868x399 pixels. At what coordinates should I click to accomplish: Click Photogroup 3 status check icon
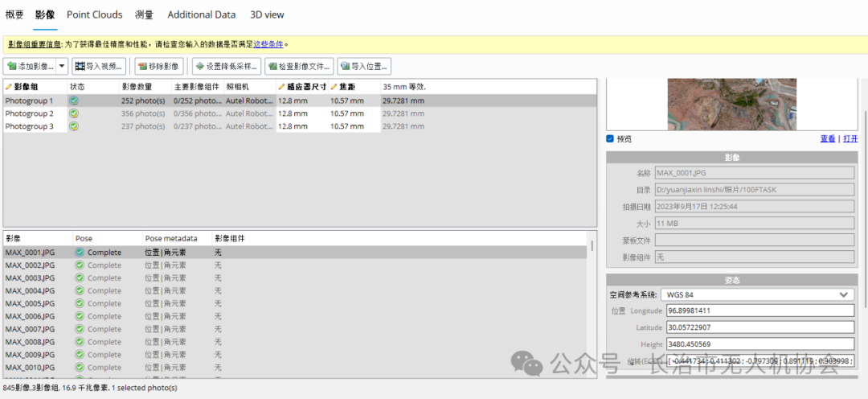74,126
